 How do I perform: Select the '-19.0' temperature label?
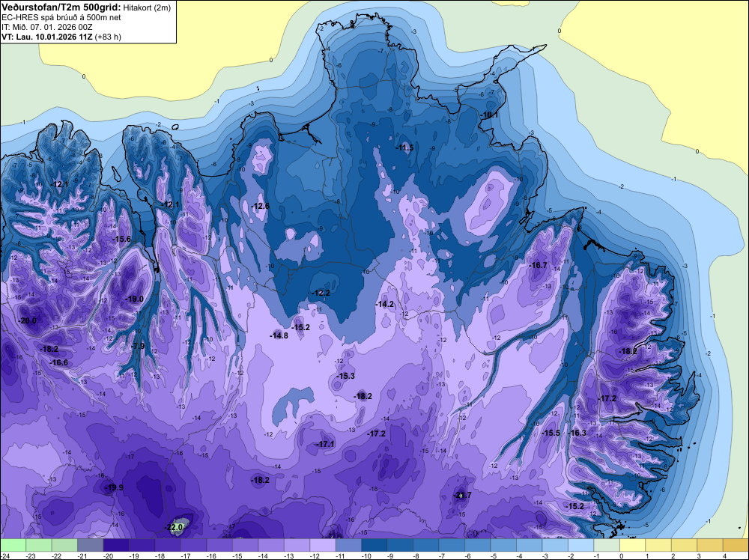[x=134, y=299]
